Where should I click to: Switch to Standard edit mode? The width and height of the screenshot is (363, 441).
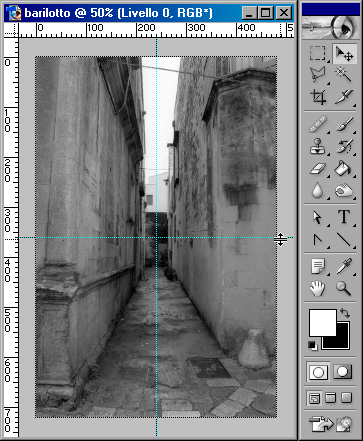click(x=318, y=372)
